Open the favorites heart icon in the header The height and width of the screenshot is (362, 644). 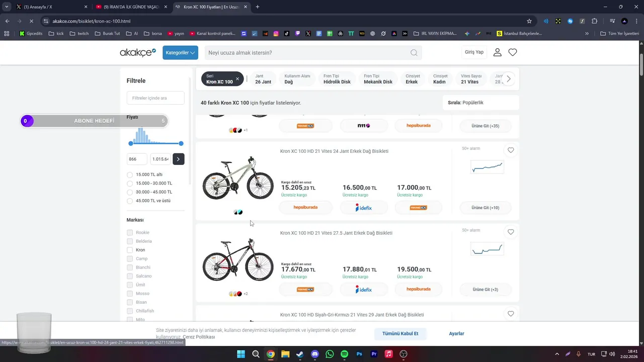[513, 52]
